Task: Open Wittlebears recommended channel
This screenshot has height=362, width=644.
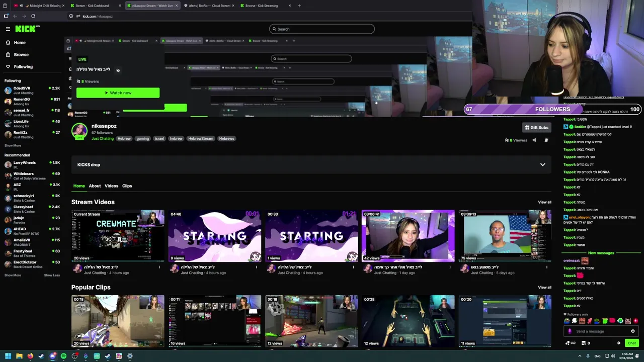Action: point(32,175)
